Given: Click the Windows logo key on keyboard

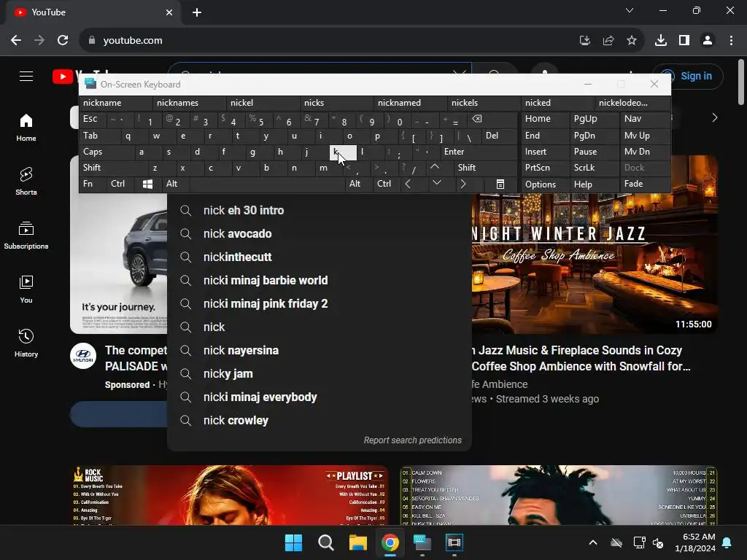Looking at the screenshot, I should click(x=147, y=184).
